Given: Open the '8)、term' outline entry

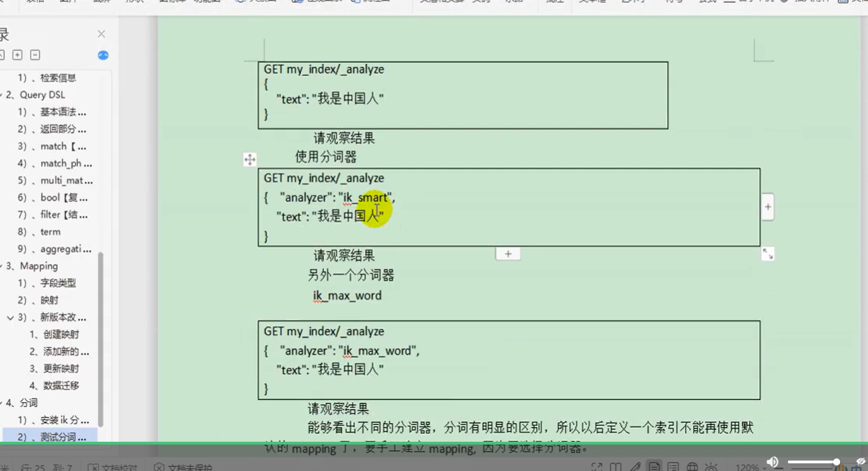Looking at the screenshot, I should click(x=39, y=231).
